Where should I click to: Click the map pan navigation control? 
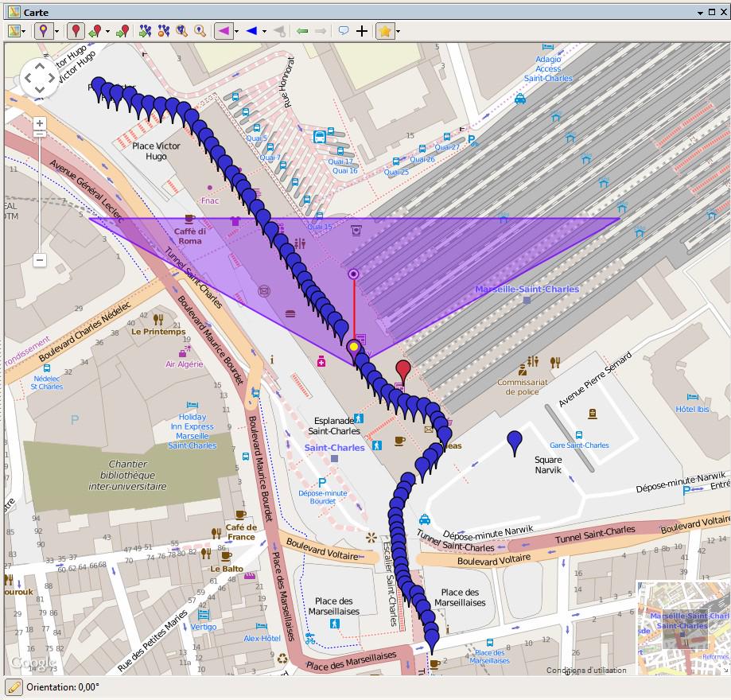coord(40,77)
